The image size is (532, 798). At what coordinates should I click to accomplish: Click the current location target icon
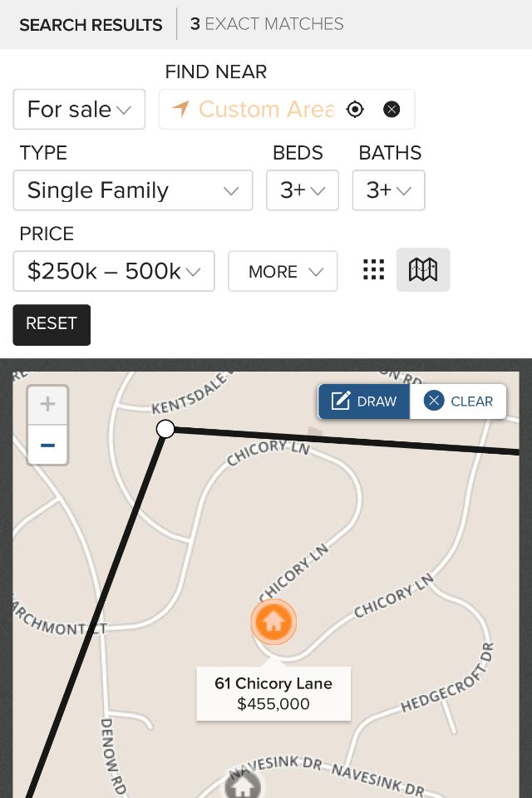click(355, 110)
